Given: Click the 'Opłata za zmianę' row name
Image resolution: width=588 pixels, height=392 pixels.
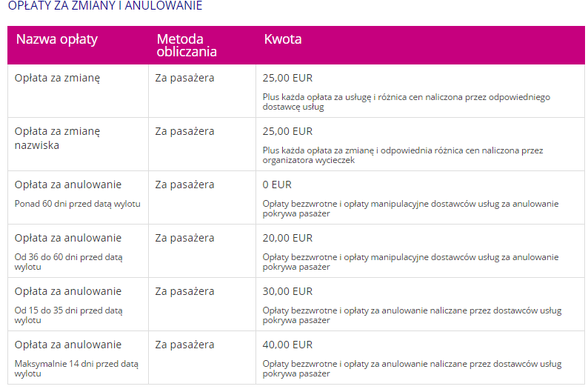Looking at the screenshot, I should (57, 78).
